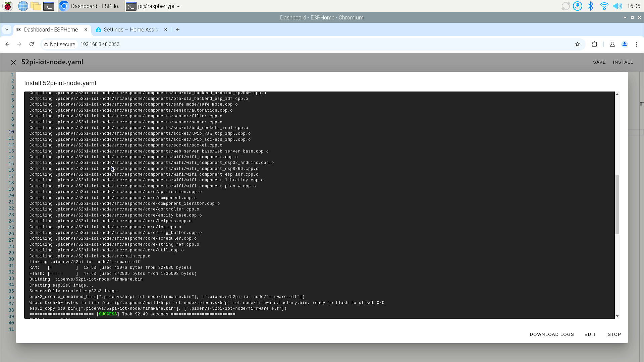Click the Not secure site info chip
Image resolution: width=644 pixels, height=362 pixels.
click(x=59, y=44)
